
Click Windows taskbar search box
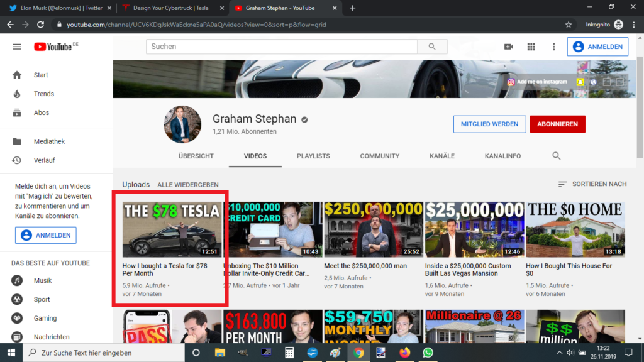[104, 353]
